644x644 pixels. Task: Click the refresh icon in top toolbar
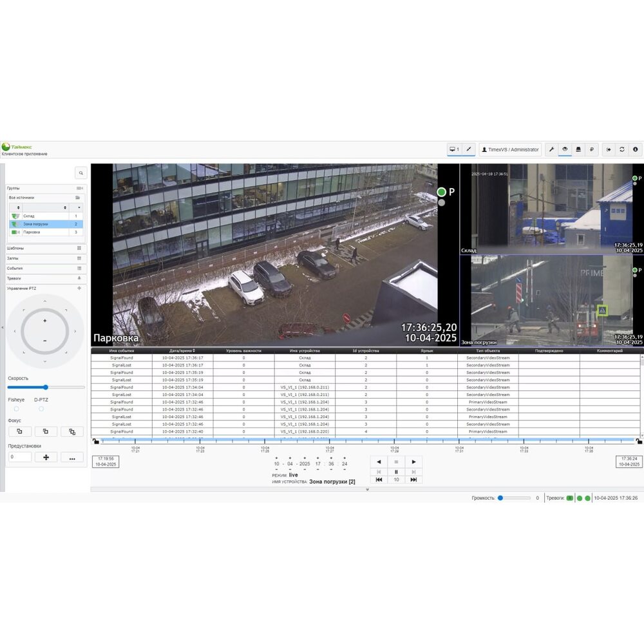pyautogui.click(x=622, y=149)
